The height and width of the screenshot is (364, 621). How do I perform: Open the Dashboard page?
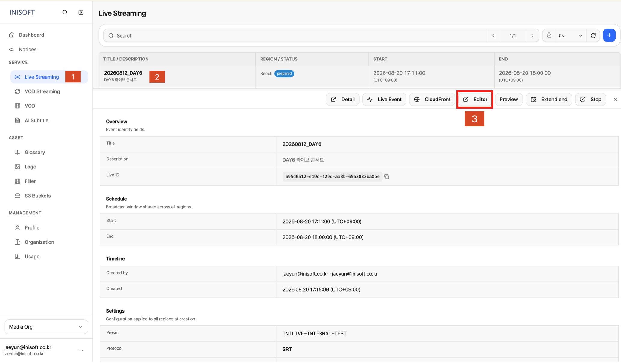31,35
